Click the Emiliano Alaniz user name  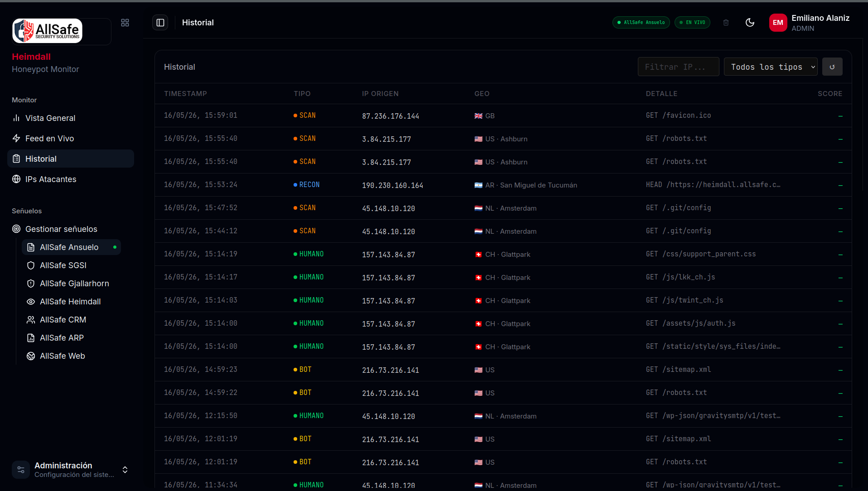820,18
